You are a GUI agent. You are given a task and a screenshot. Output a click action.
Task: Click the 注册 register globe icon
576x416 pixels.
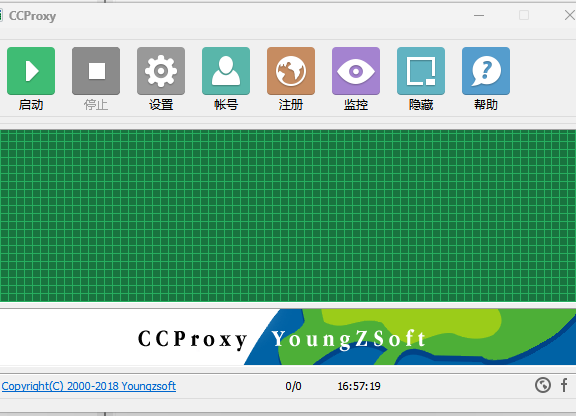[291, 71]
